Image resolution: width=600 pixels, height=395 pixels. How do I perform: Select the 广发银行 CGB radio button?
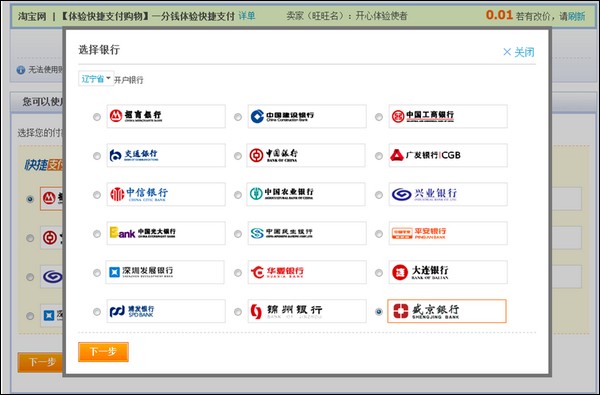coord(379,156)
